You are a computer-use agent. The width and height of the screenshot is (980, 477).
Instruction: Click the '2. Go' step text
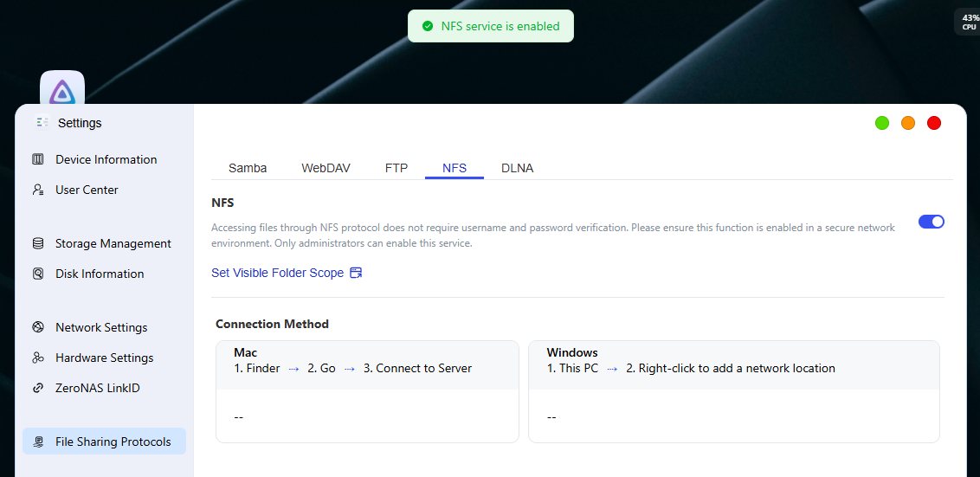point(321,368)
